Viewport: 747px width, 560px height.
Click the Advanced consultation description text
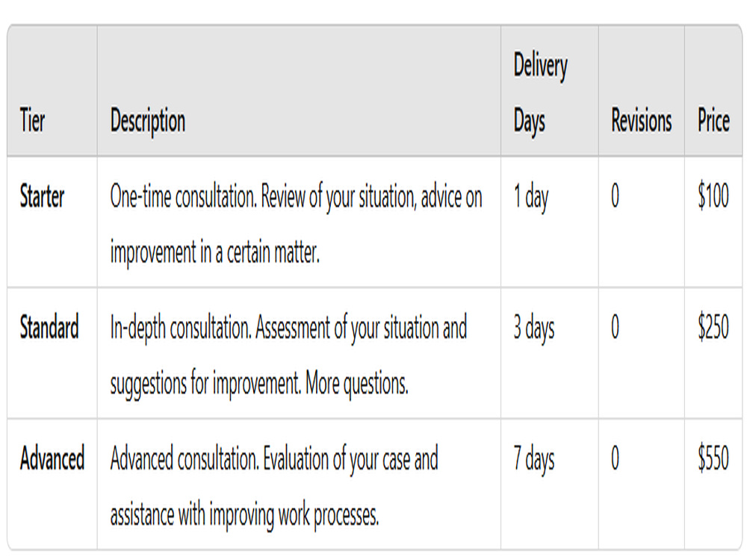(274, 487)
